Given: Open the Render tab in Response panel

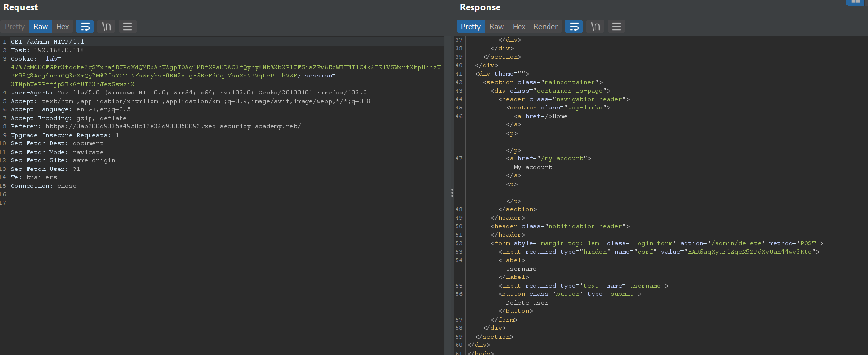Looking at the screenshot, I should click(x=546, y=27).
